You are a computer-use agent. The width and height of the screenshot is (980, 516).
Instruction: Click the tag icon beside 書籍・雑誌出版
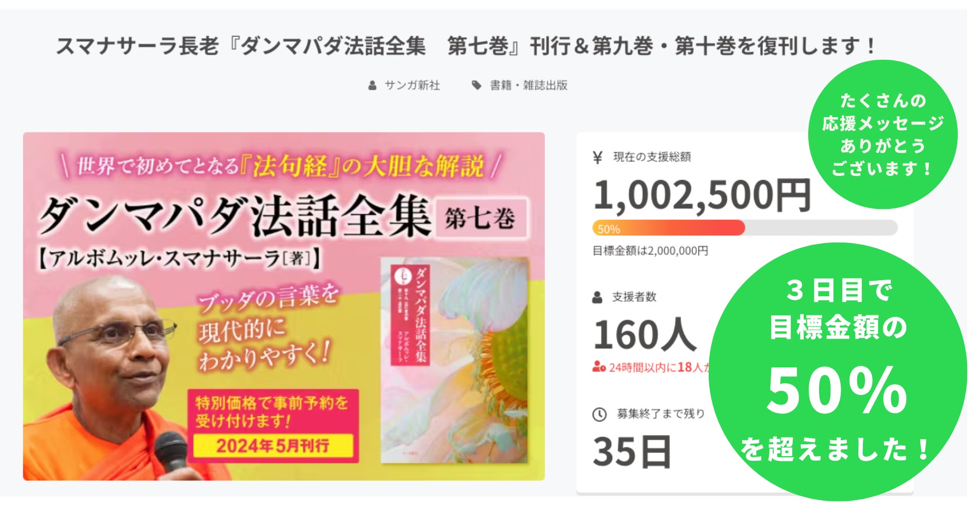(477, 86)
